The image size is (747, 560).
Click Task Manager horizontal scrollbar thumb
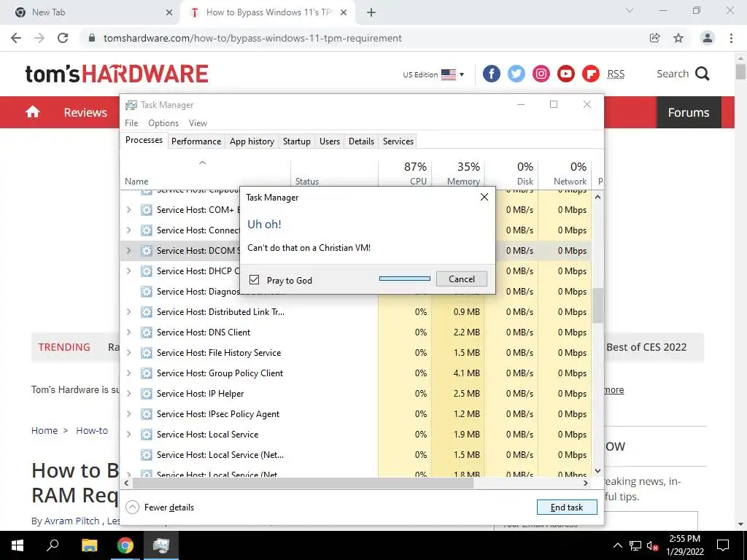(x=303, y=483)
